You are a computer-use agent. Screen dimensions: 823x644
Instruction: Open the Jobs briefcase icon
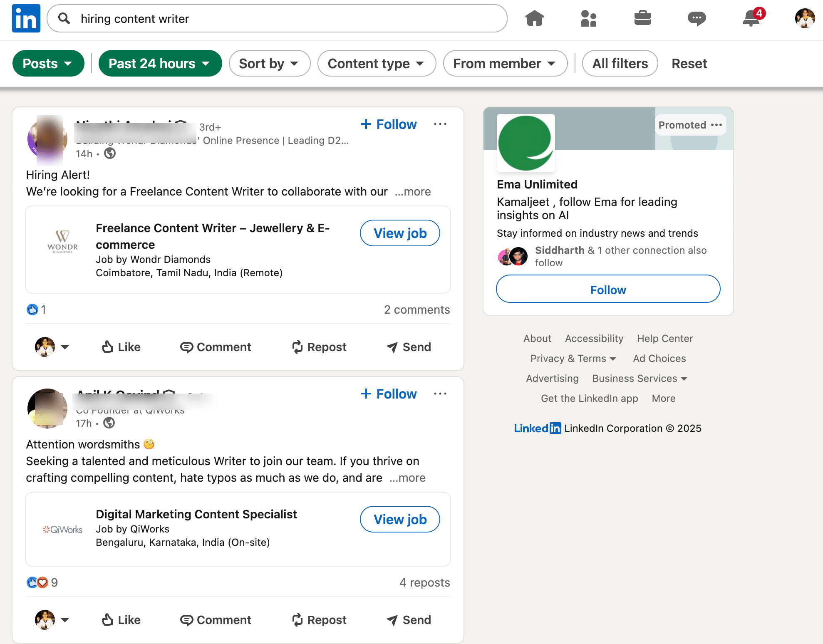click(x=642, y=18)
